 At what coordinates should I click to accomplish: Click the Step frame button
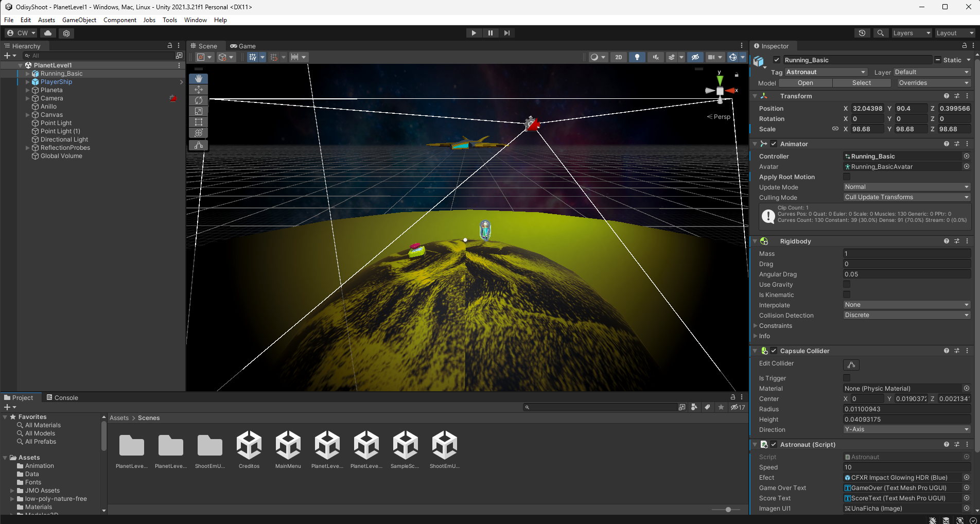[507, 33]
